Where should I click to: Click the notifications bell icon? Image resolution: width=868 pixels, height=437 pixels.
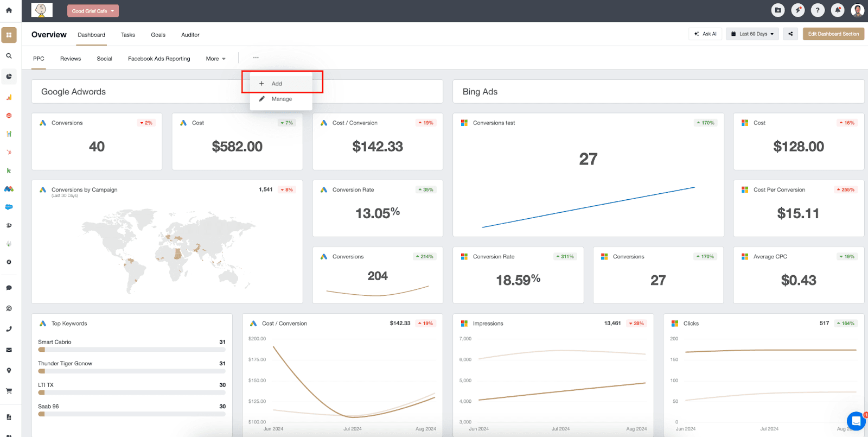838,10
